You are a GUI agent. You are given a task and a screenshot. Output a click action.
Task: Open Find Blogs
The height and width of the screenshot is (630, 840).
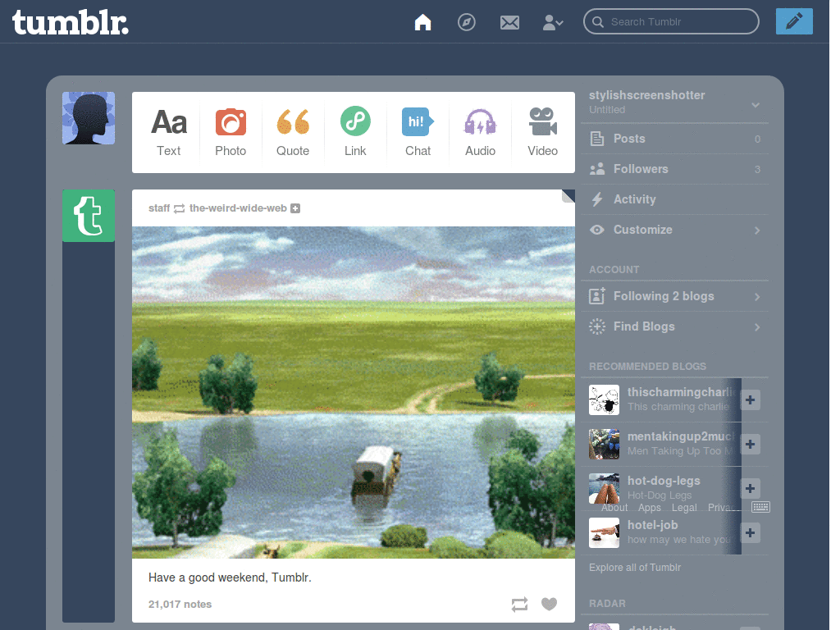674,326
